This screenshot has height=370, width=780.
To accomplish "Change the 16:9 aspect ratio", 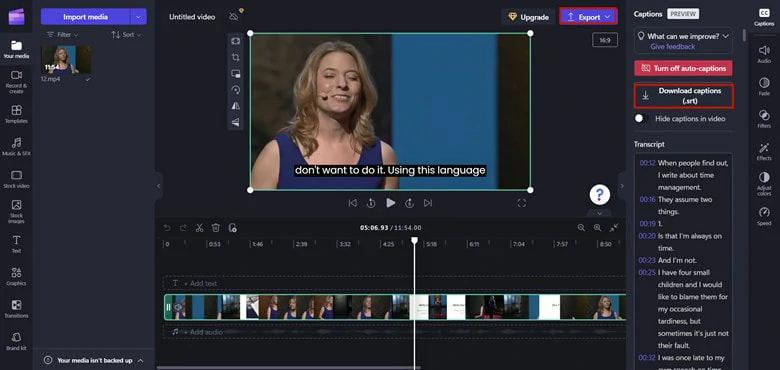I will coord(605,40).
